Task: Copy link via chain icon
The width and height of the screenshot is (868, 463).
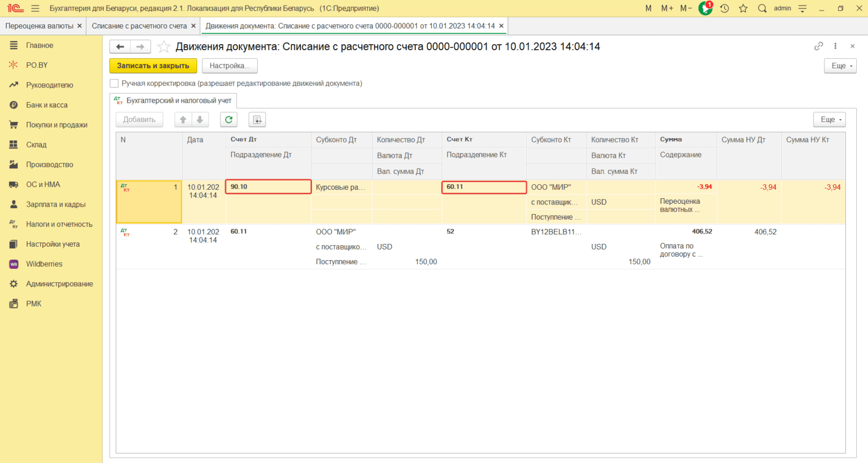Action: tap(818, 46)
